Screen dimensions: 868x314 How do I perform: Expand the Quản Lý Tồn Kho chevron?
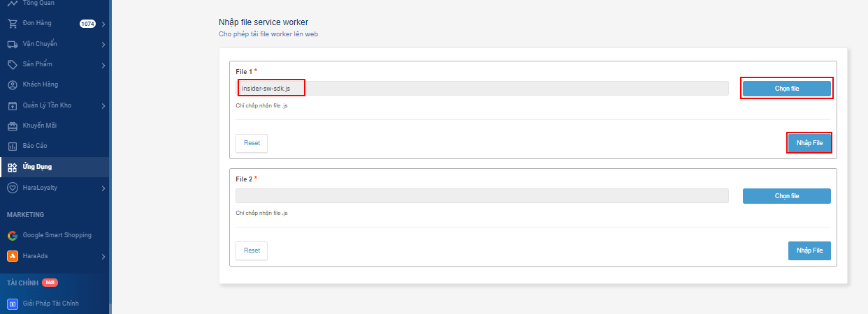click(x=103, y=106)
